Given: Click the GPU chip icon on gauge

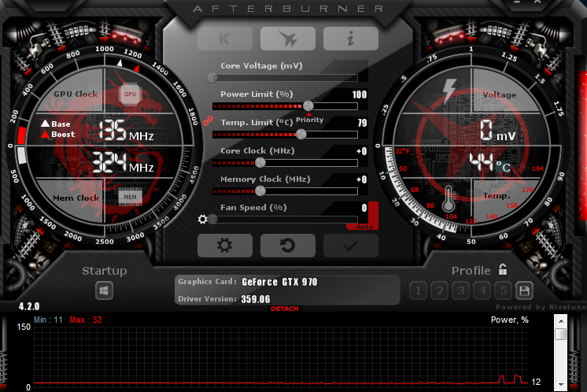Looking at the screenshot, I should pyautogui.click(x=130, y=94).
